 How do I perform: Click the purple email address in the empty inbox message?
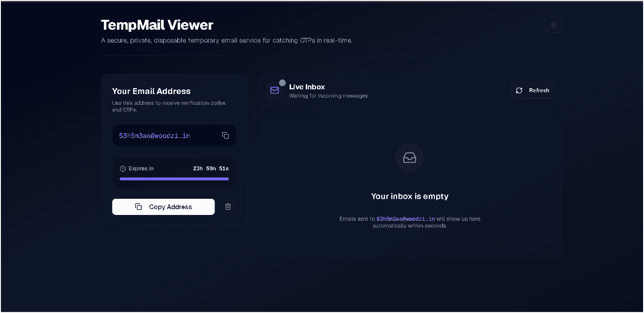tap(406, 219)
